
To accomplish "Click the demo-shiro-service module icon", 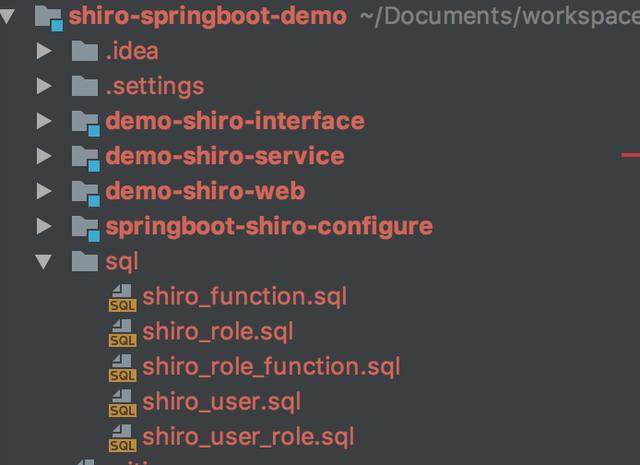I will pyautogui.click(x=86, y=158).
